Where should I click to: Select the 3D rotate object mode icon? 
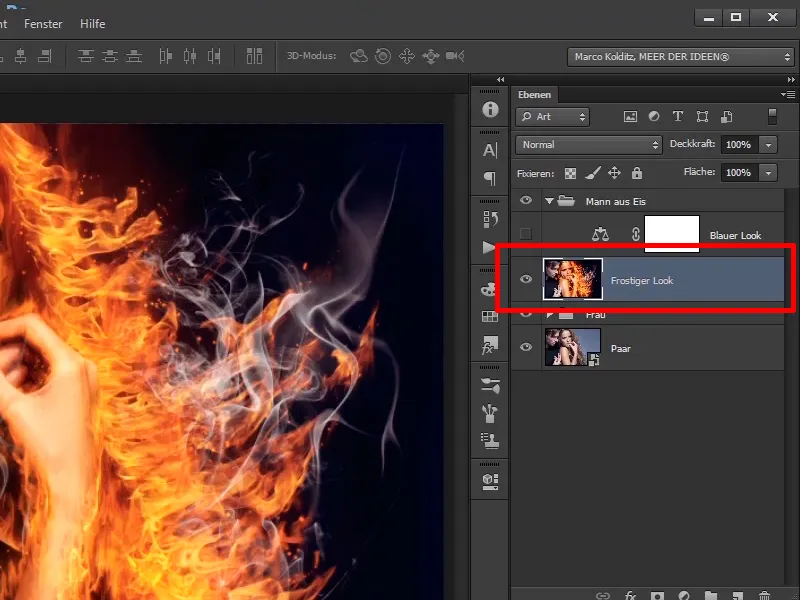coord(359,56)
